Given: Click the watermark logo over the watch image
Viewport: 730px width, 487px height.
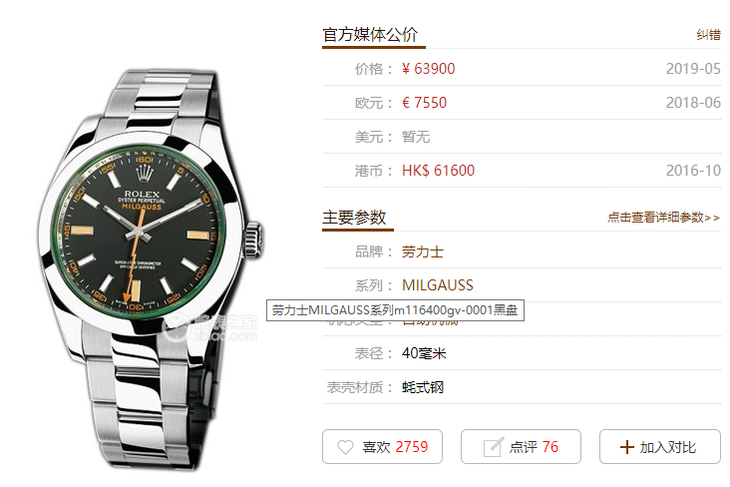Looking at the screenshot, I should click(210, 329).
